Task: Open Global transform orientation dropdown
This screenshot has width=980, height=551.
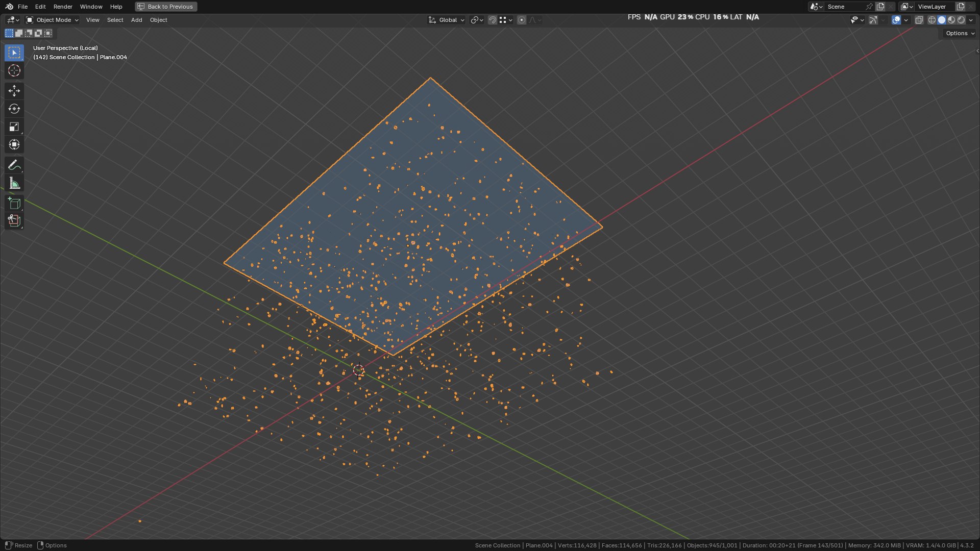Action: point(446,20)
